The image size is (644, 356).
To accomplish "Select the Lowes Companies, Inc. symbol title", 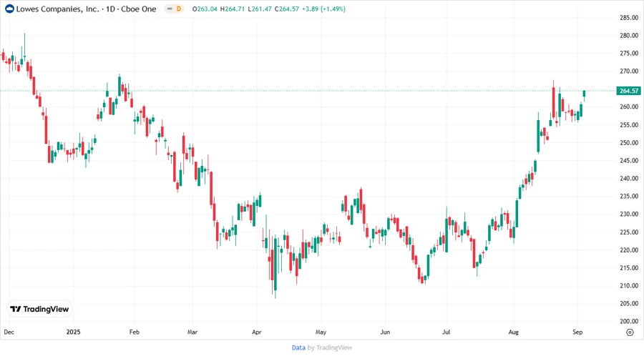I will [x=57, y=9].
